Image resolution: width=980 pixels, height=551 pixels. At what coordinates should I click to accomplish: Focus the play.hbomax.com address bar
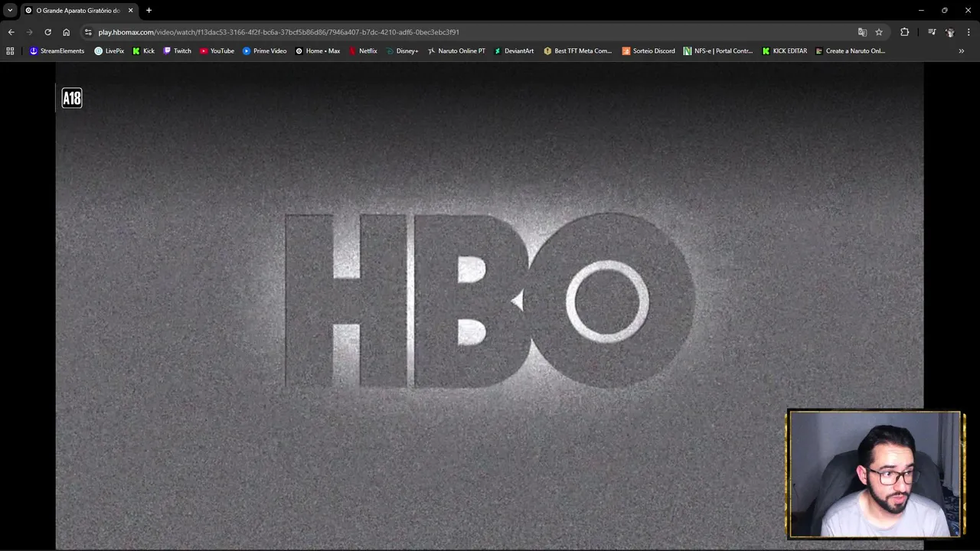coord(475,32)
